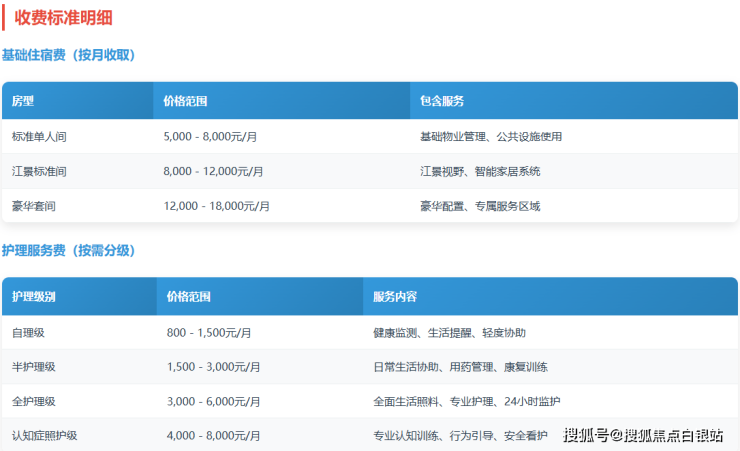Viewport: 740px width, 451px height.
Task: Select the 标准单人间 room type cell
Action: coord(39,137)
